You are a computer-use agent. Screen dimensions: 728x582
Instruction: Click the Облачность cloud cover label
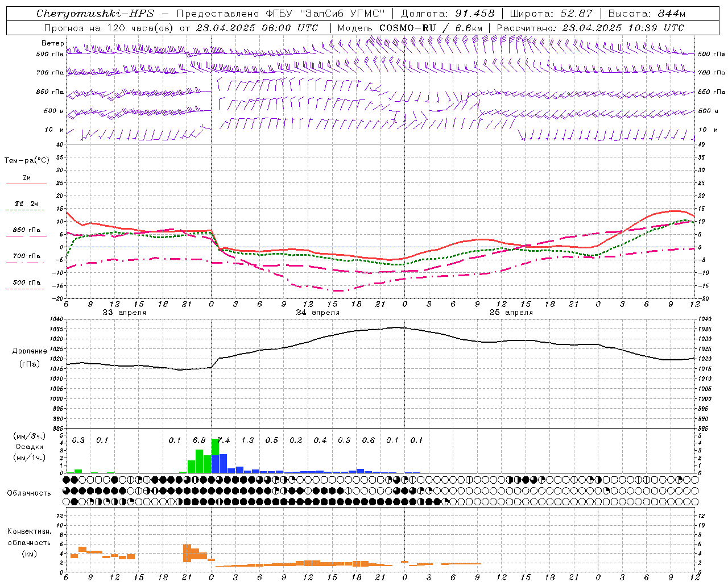(x=29, y=493)
